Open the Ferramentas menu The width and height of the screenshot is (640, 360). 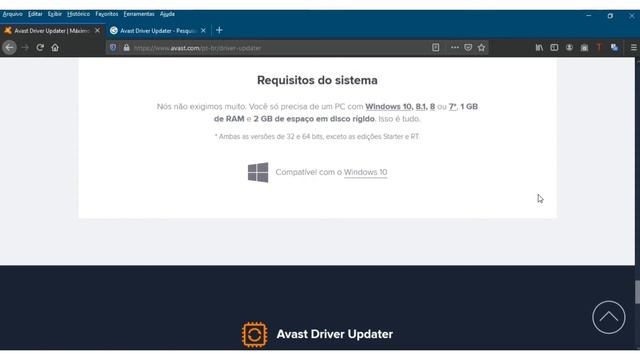point(139,14)
